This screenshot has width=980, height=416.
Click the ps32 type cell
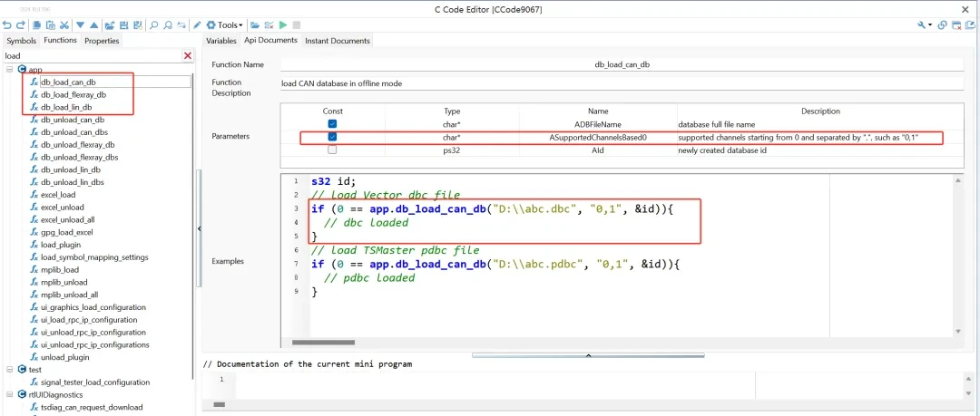(x=452, y=150)
